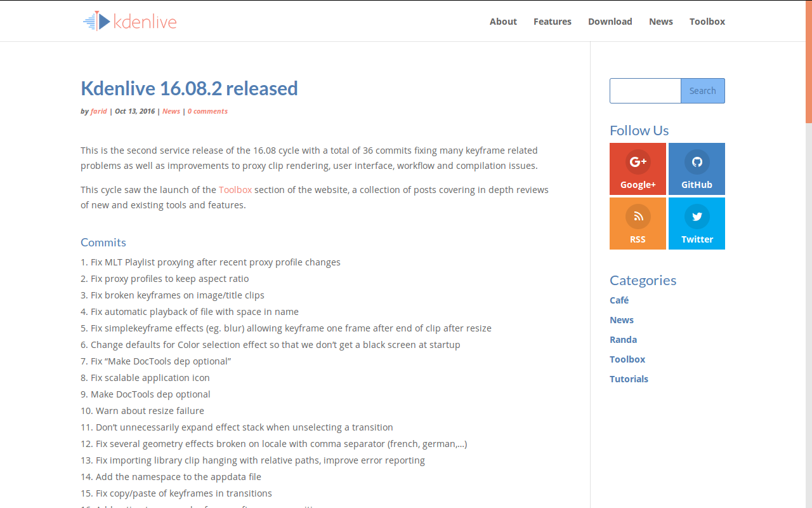Open the RSS feed tile
This screenshot has width=812, height=508.
638,224
